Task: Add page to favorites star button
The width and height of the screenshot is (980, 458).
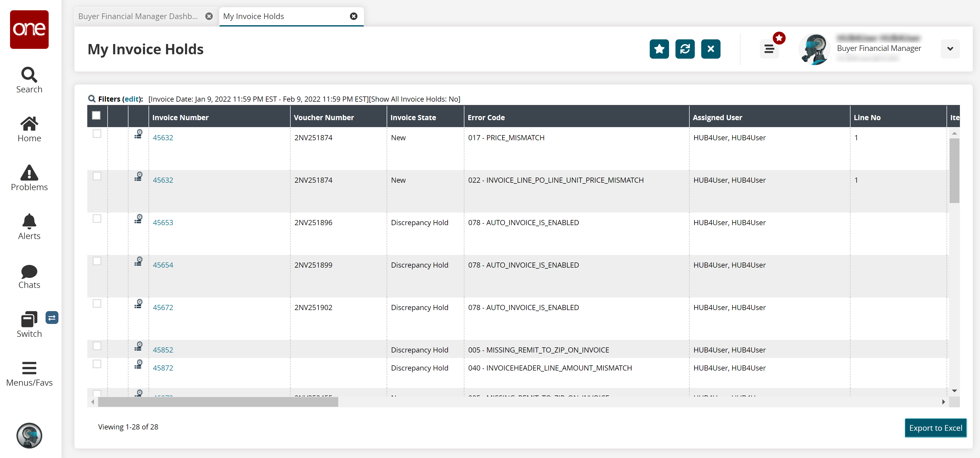Action: coord(659,49)
